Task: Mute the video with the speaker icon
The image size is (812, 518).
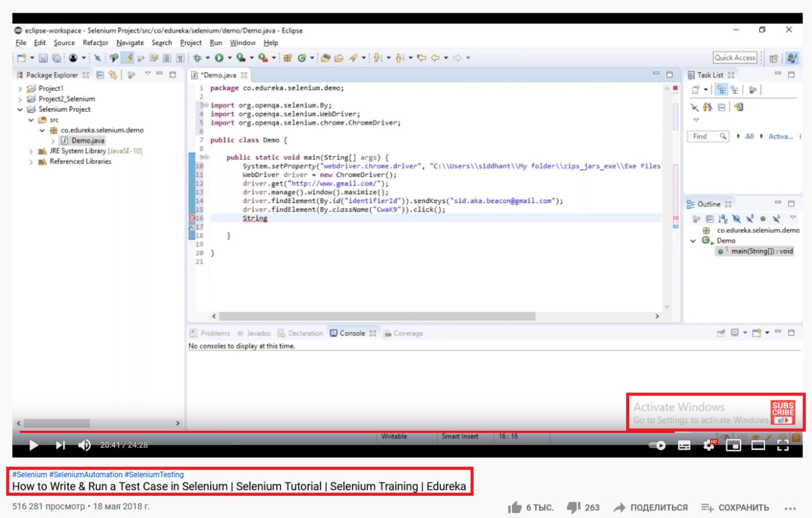Action: click(84, 445)
